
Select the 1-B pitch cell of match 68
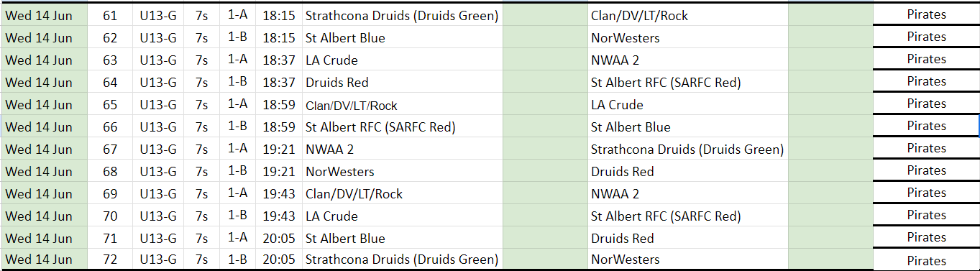click(237, 171)
